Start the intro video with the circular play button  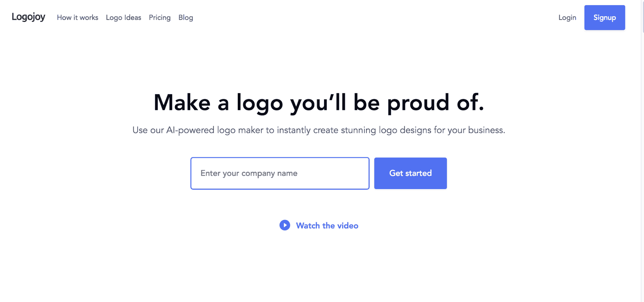[284, 225]
